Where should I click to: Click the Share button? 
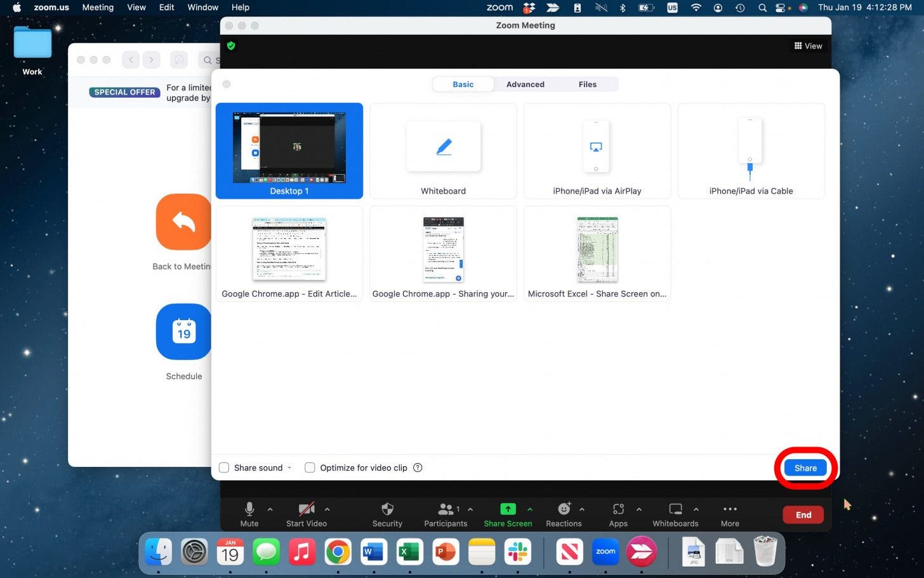point(805,467)
